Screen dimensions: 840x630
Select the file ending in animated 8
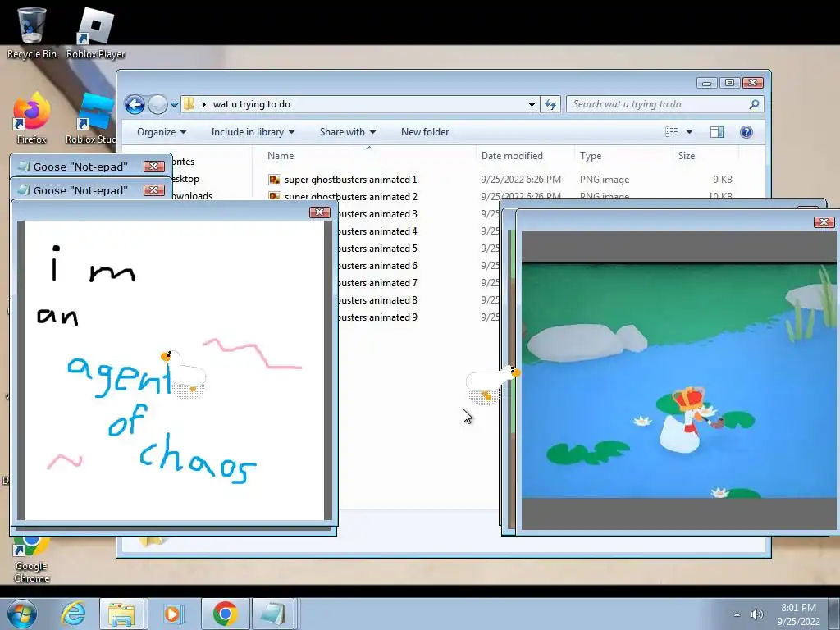click(377, 299)
